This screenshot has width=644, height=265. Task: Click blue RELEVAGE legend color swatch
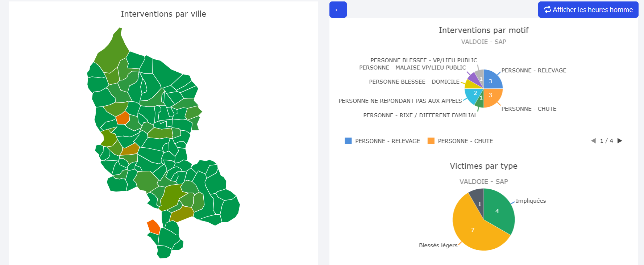348,141
